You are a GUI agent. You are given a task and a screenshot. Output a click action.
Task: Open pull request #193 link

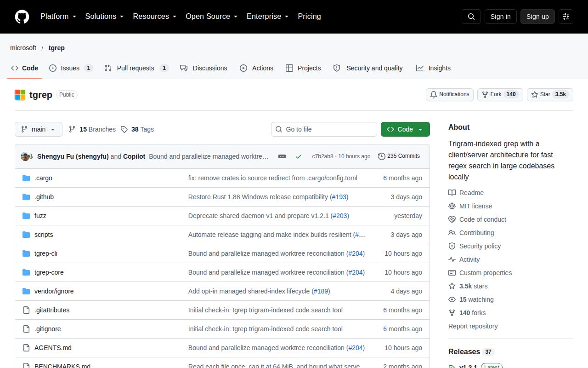[339, 197]
